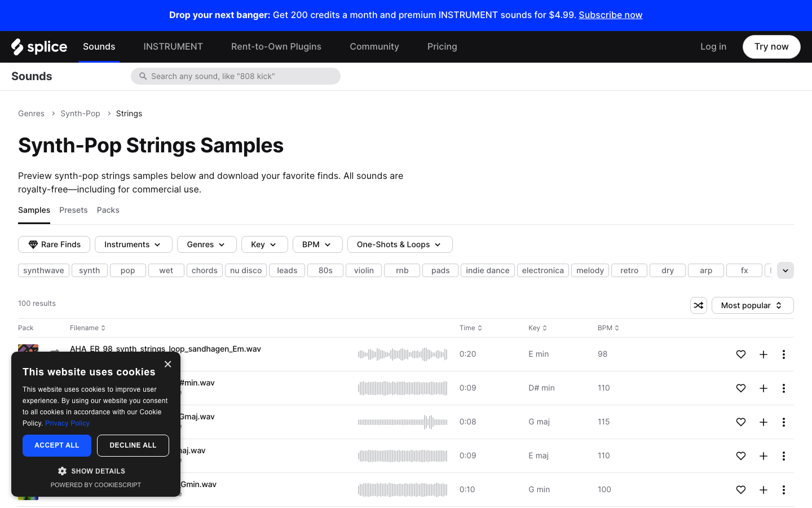The width and height of the screenshot is (812, 508).
Task: Open the Instruments filter dropdown
Action: (x=134, y=244)
